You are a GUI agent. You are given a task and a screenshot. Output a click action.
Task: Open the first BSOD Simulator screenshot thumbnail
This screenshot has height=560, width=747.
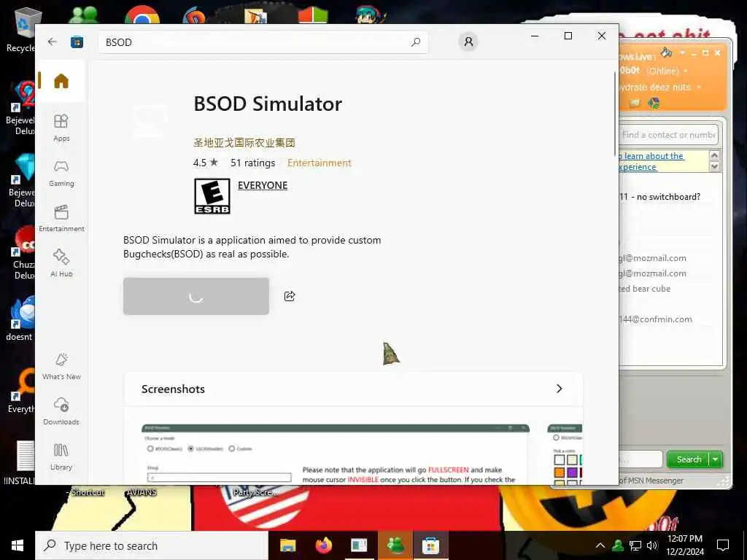[336, 454]
